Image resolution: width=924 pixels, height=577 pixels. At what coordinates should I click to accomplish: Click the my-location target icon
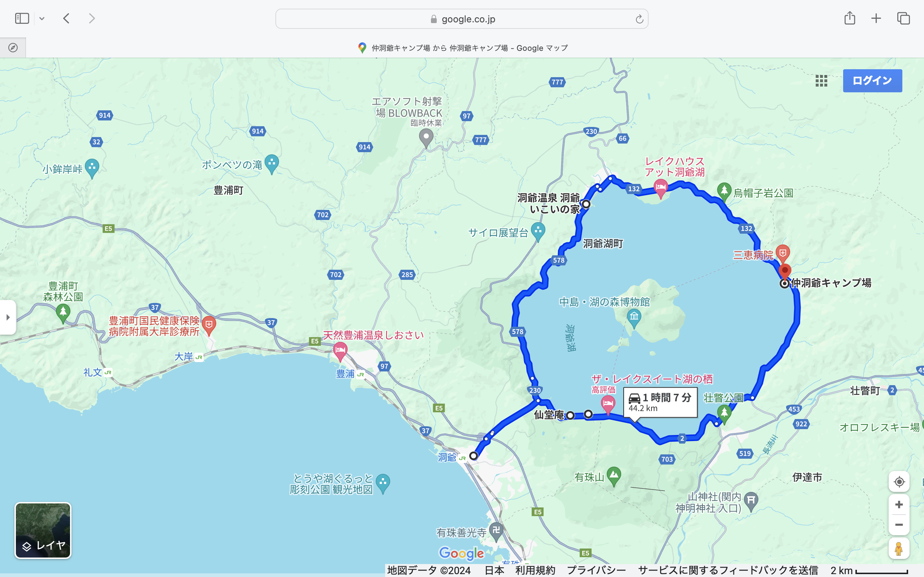tap(899, 481)
